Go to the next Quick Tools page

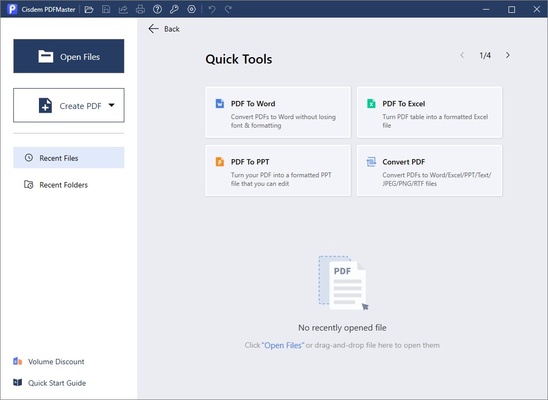tap(507, 55)
